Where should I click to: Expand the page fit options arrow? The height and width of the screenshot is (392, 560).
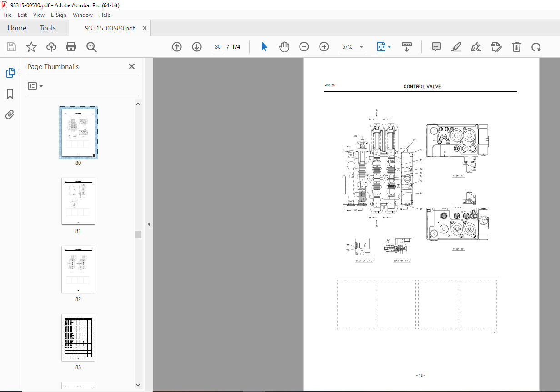tap(390, 47)
